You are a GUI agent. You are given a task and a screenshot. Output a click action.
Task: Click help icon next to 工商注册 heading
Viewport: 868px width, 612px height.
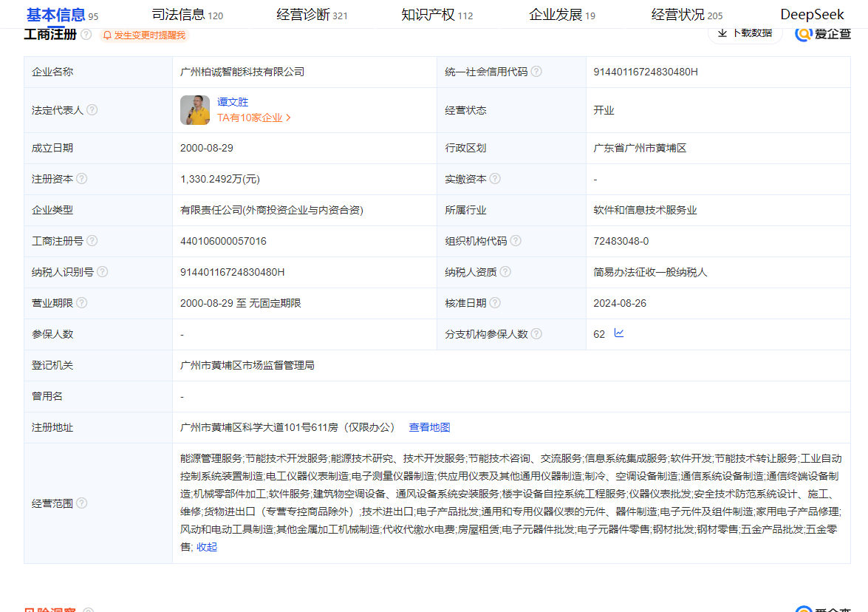(86, 35)
